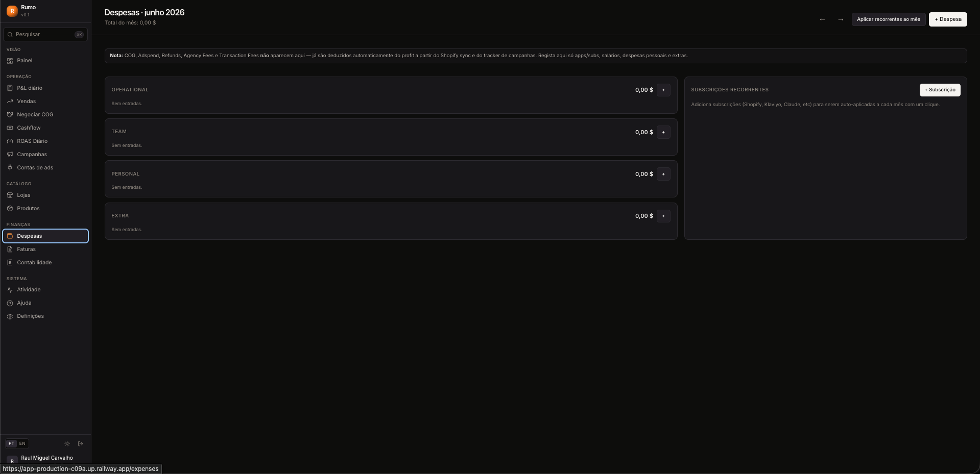This screenshot has width=980, height=474.
Task: Switch language to PT
Action: point(11,444)
